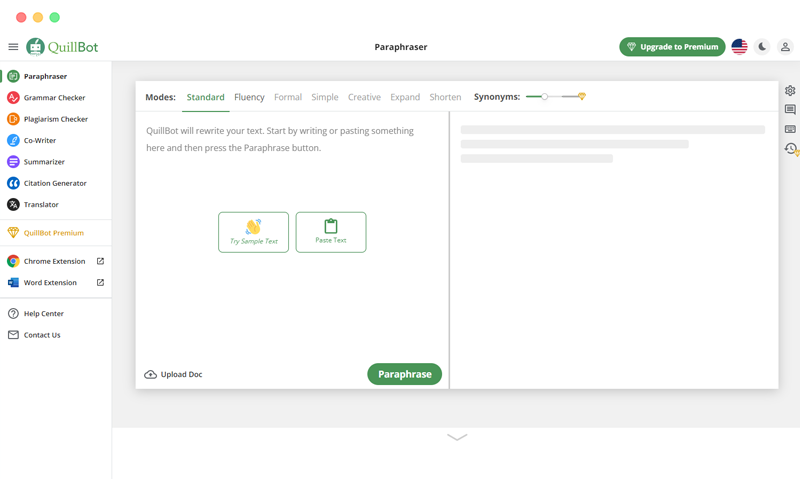
Task: Open the history clock icon
Action: point(790,149)
